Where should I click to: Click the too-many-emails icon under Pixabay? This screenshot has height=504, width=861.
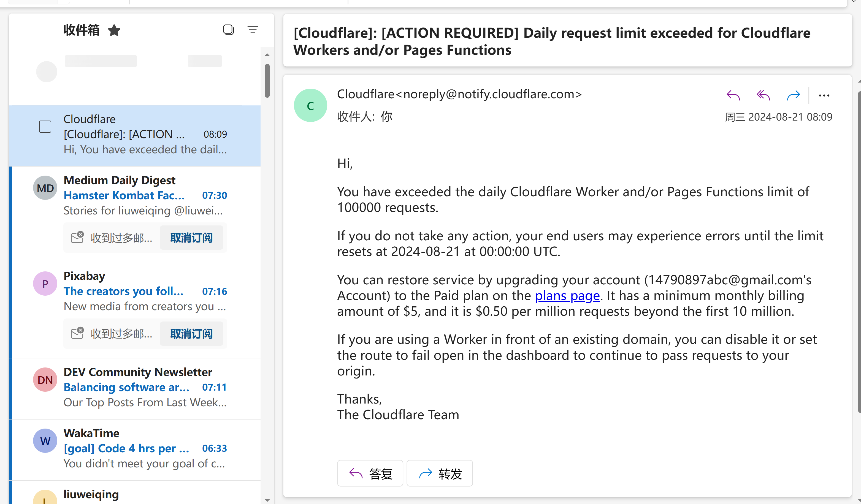click(77, 333)
